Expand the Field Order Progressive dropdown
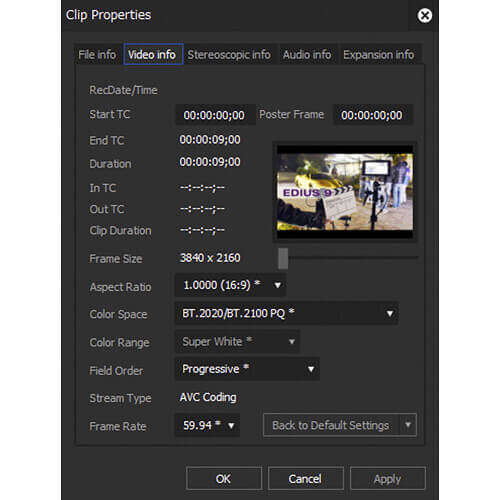 pos(247,369)
